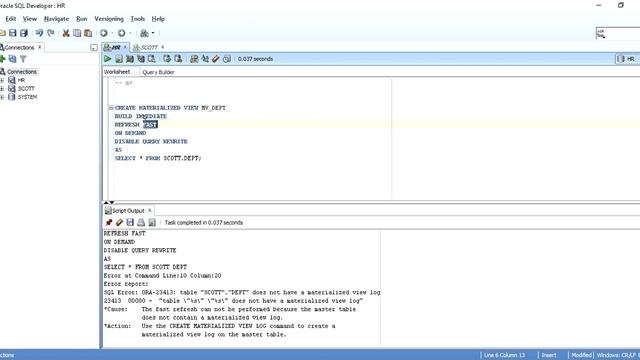Image resolution: width=640 pixels, height=360 pixels.
Task: Open the View menu
Action: tap(29, 19)
